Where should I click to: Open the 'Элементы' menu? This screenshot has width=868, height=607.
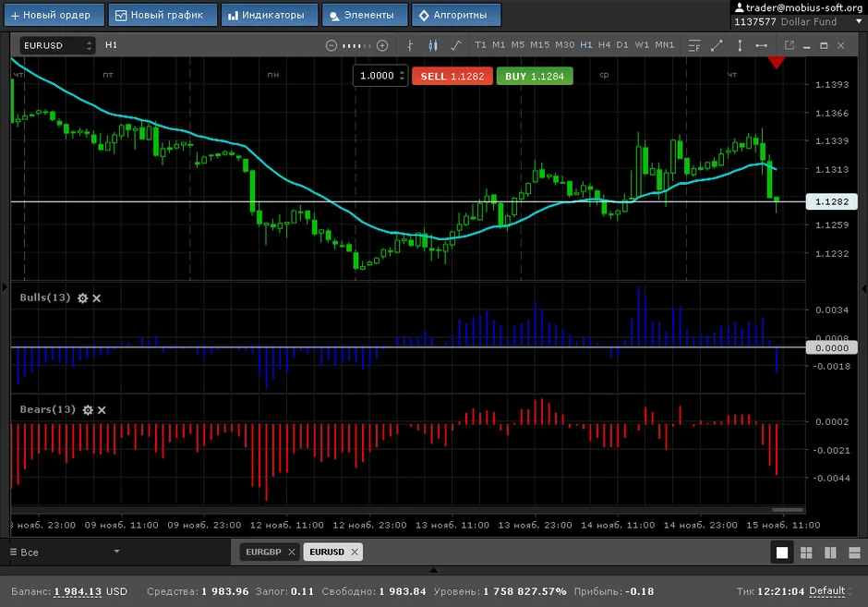tap(365, 15)
